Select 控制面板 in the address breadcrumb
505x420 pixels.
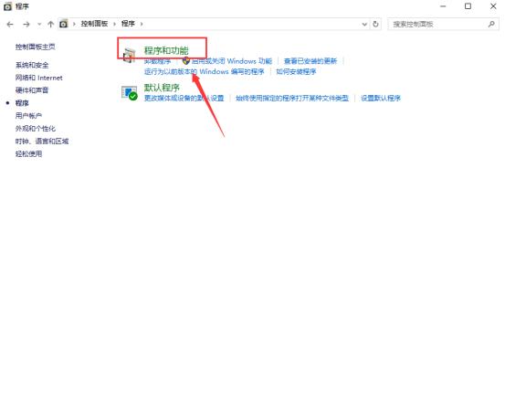point(94,24)
